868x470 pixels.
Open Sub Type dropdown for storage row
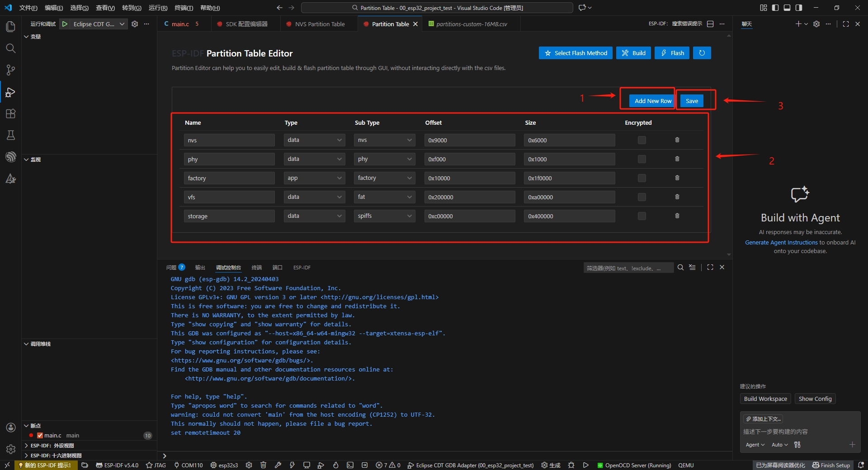click(384, 216)
